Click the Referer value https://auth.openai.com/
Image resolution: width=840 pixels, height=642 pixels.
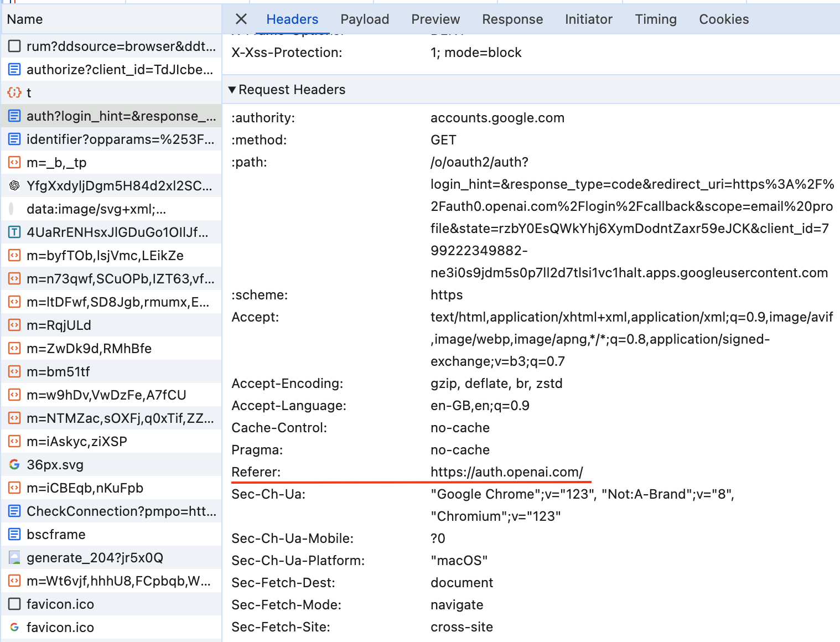507,472
